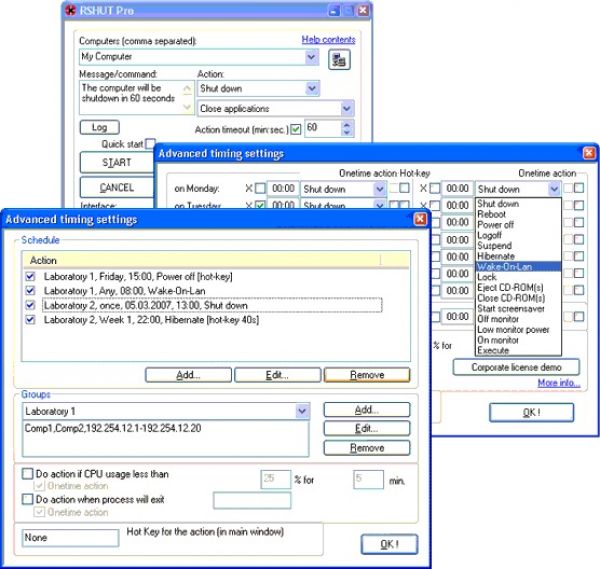Enable the on Monday checkbox
The height and width of the screenshot is (569, 600).
260,188
